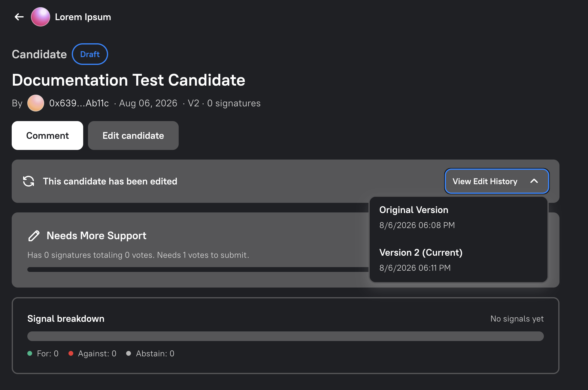Viewport: 588px width, 390px height.
Task: Click the V2 version label
Action: pyautogui.click(x=193, y=103)
